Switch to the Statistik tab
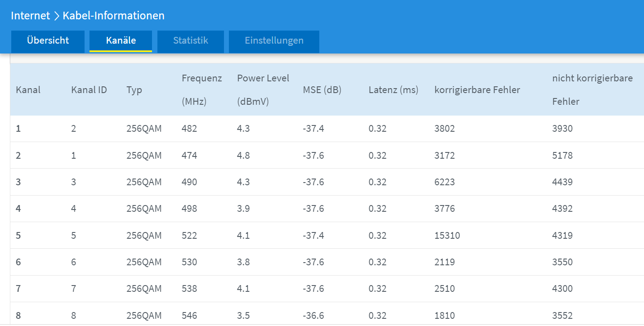 [x=191, y=41]
